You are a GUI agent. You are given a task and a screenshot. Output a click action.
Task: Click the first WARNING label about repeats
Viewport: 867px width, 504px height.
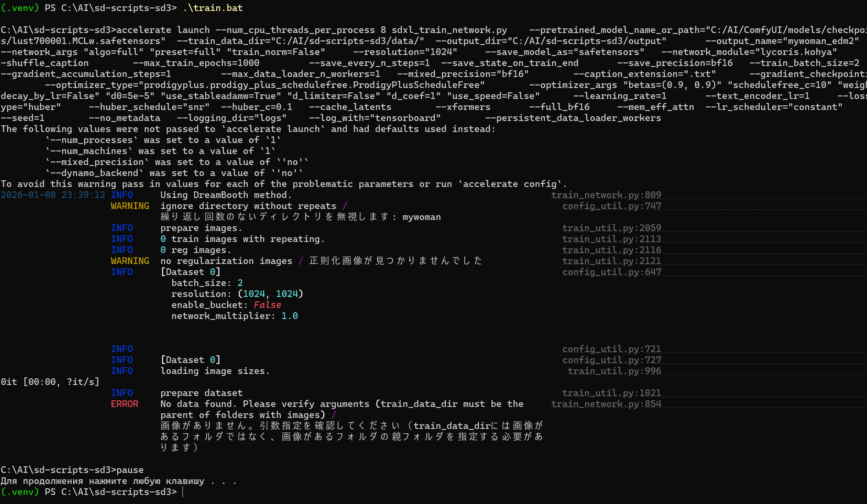pos(130,206)
